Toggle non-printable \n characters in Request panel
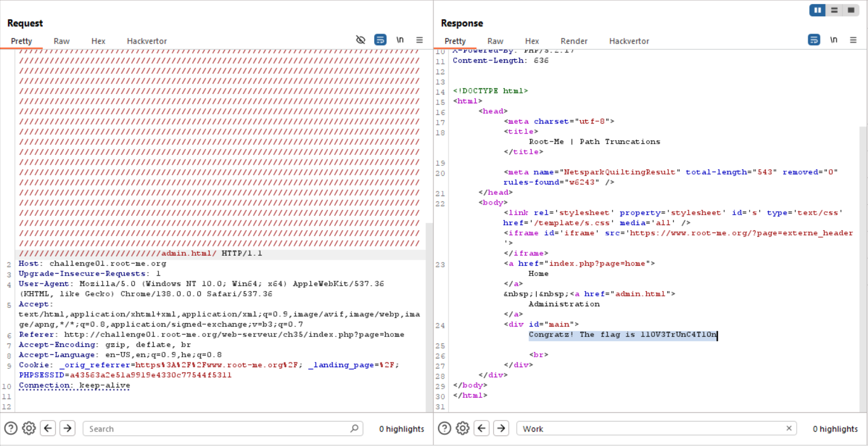This screenshot has width=868, height=446. pyautogui.click(x=400, y=40)
